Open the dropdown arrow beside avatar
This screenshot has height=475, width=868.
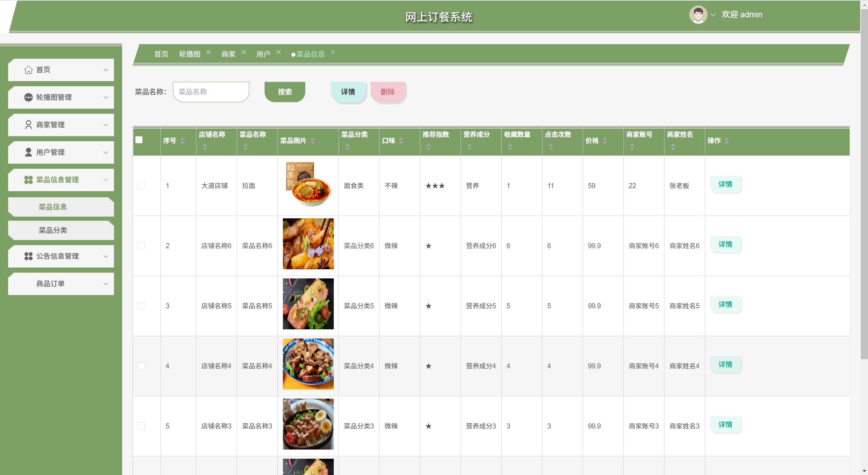click(713, 15)
